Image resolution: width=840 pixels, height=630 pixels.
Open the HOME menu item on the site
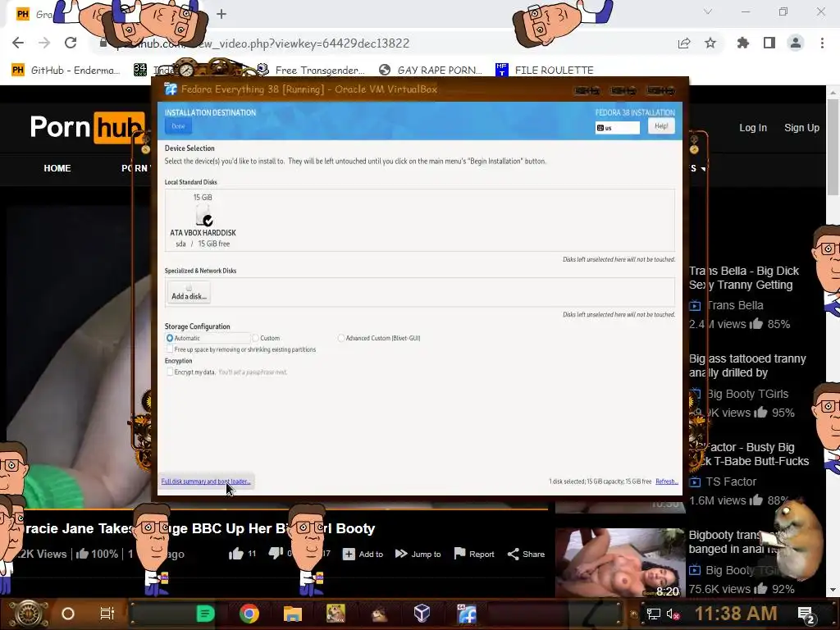57,168
